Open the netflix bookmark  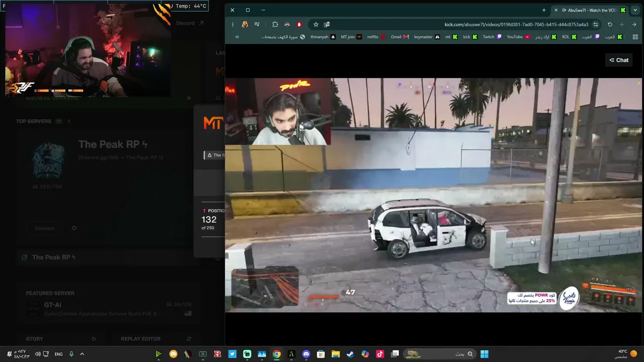point(376,37)
